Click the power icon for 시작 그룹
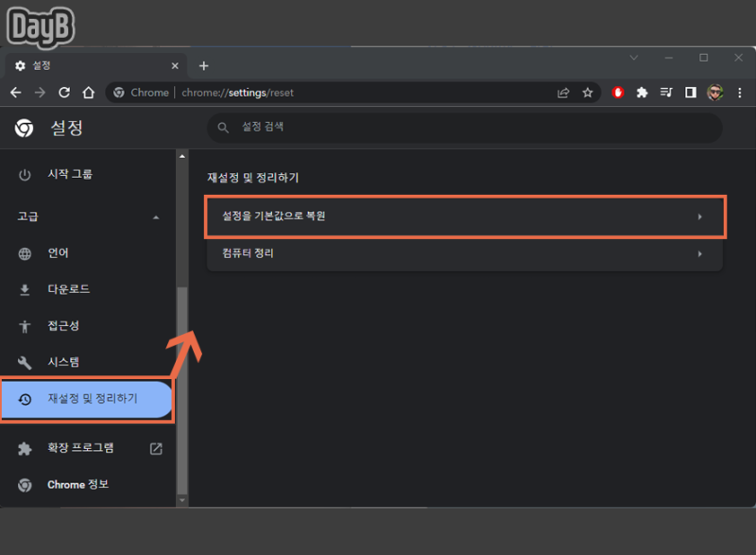 click(25, 175)
